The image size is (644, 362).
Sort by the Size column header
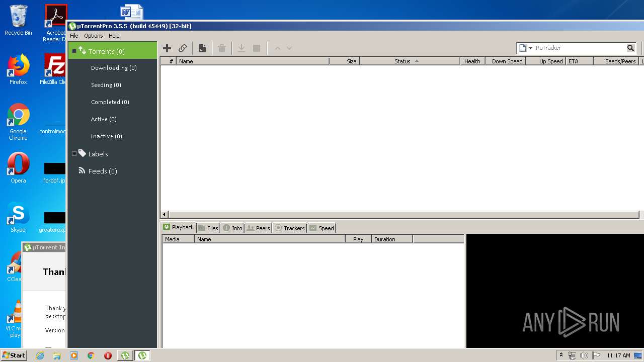click(x=345, y=61)
